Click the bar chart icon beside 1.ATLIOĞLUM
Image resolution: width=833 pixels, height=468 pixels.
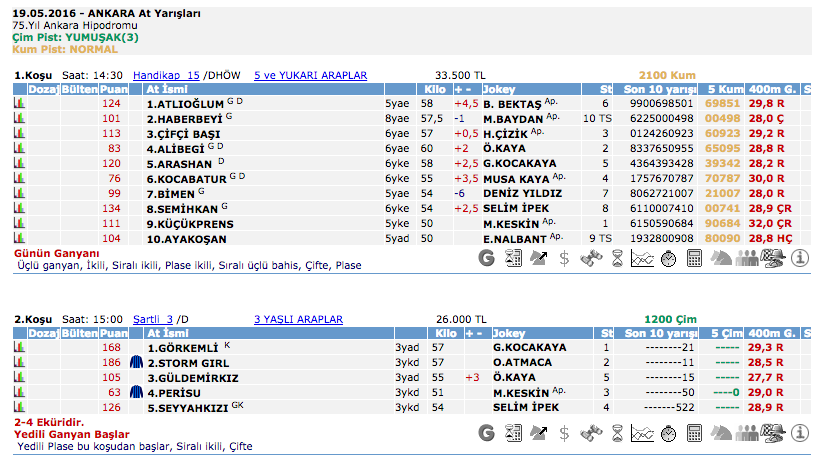click(x=19, y=103)
